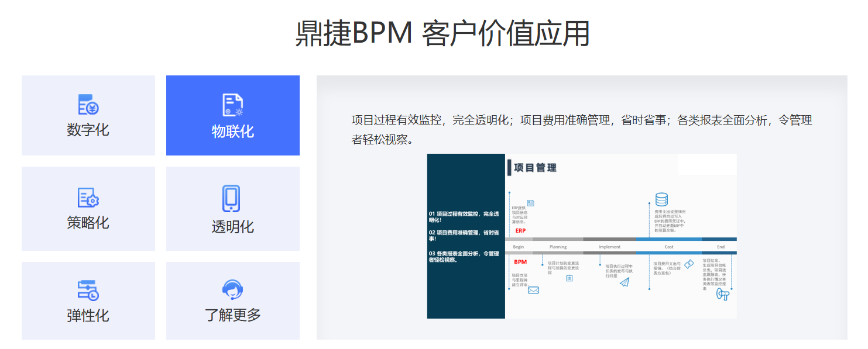Click the Implement phase on the timeline
868x349 pixels.
pos(609,247)
